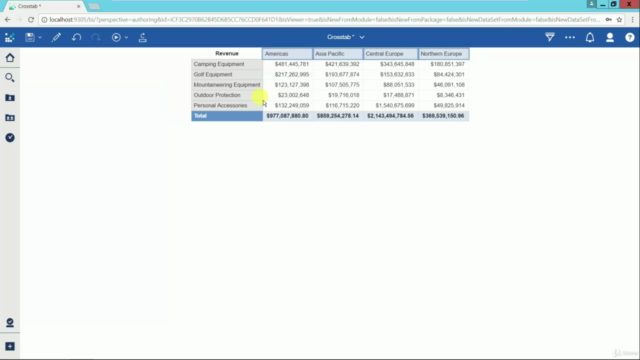Run the report with play icon
Image resolution: width=640 pixels, height=360 pixels.
click(116, 38)
